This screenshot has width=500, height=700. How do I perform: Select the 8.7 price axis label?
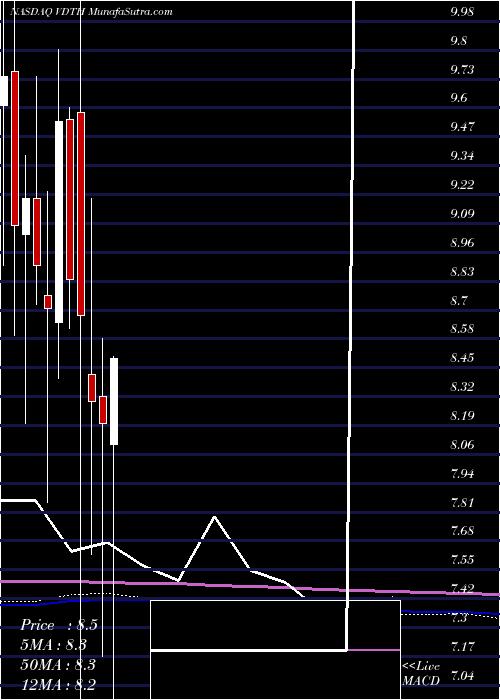[x=459, y=300]
